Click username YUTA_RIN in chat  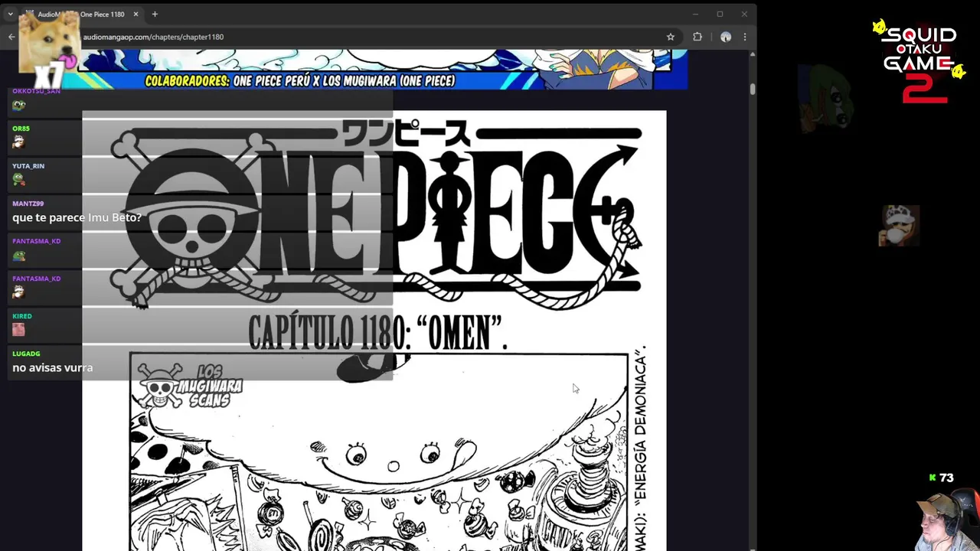pyautogui.click(x=28, y=166)
